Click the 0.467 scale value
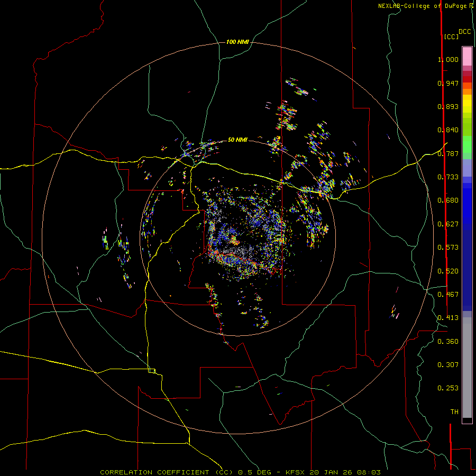The image size is (476, 476). coord(448,295)
